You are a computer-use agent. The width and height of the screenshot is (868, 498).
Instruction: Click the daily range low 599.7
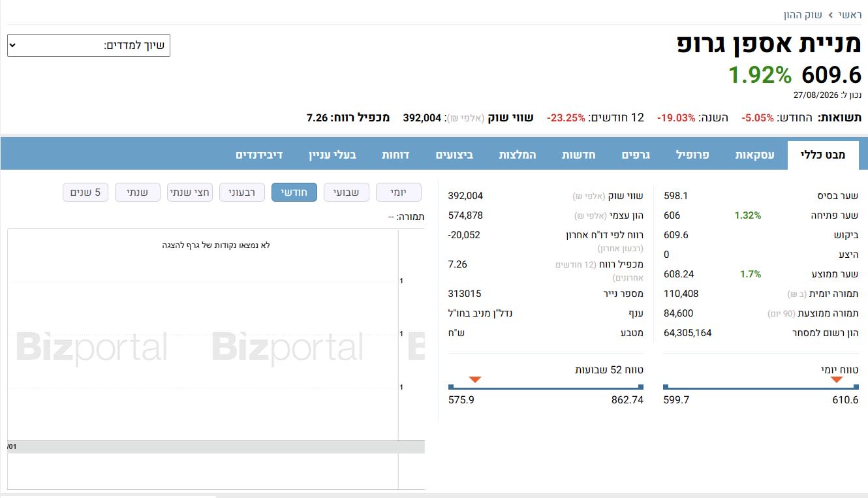pyautogui.click(x=677, y=399)
